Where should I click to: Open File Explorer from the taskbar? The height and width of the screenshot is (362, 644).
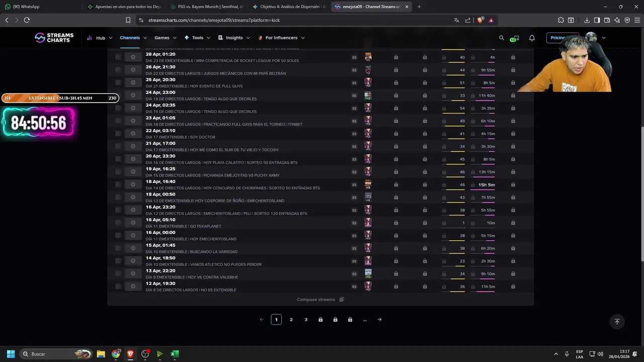click(101, 354)
